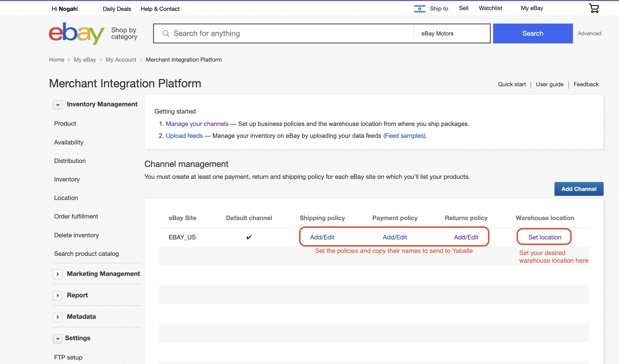The width and height of the screenshot is (619, 364).
Task: Select Delete inventory in the sidebar
Action: coord(76,235)
